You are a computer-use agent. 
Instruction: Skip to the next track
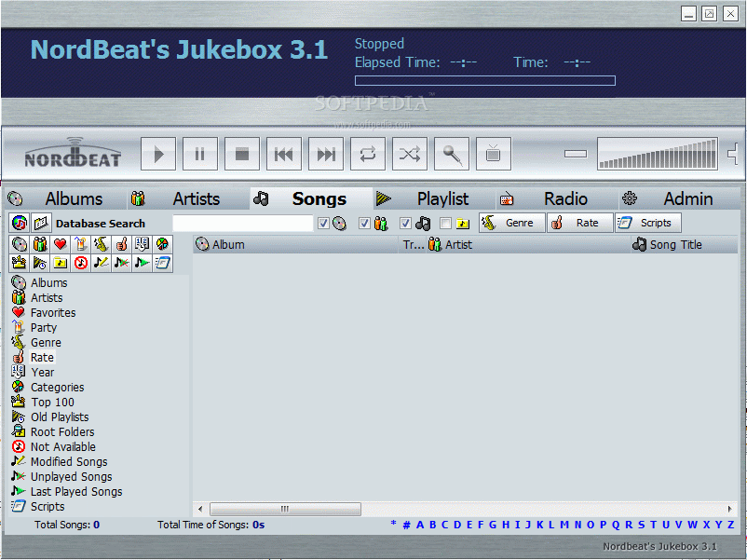[326, 154]
